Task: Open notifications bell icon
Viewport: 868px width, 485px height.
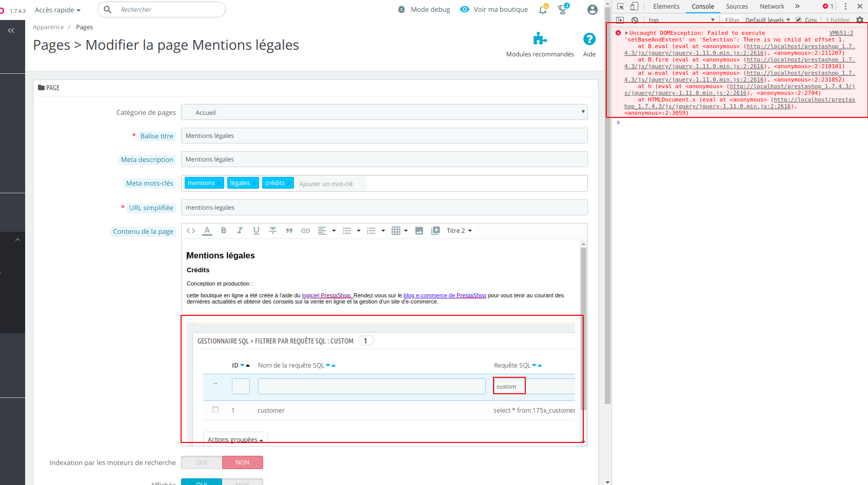Action: click(x=543, y=10)
